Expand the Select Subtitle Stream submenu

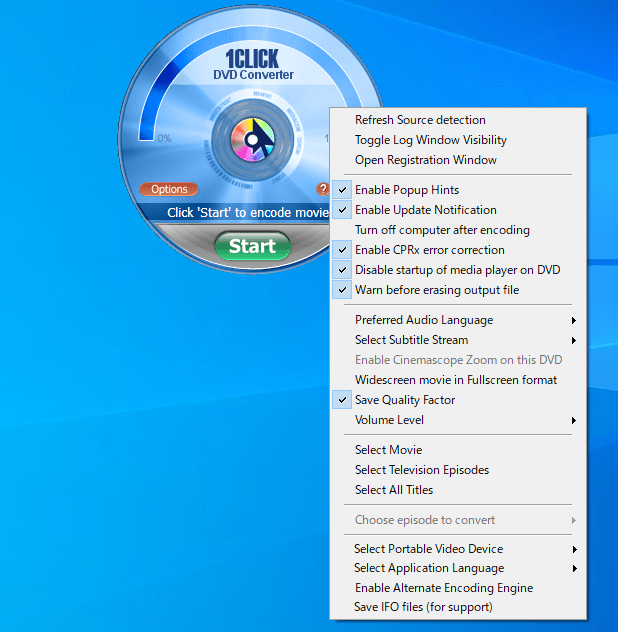tap(458, 340)
